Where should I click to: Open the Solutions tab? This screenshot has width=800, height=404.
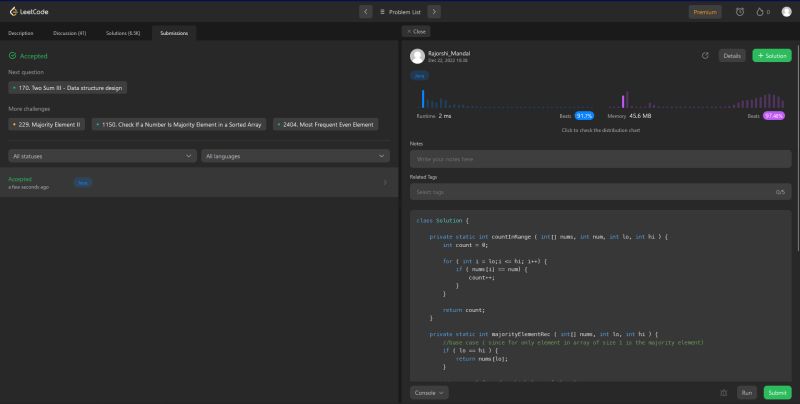[122, 33]
